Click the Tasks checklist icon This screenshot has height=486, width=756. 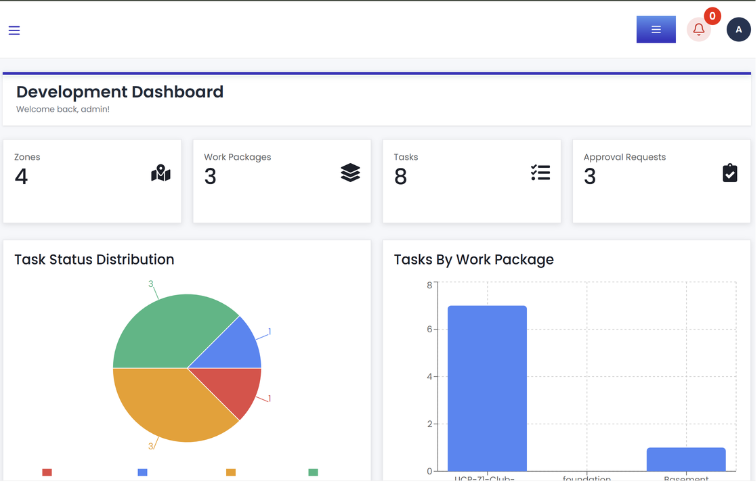(x=540, y=173)
